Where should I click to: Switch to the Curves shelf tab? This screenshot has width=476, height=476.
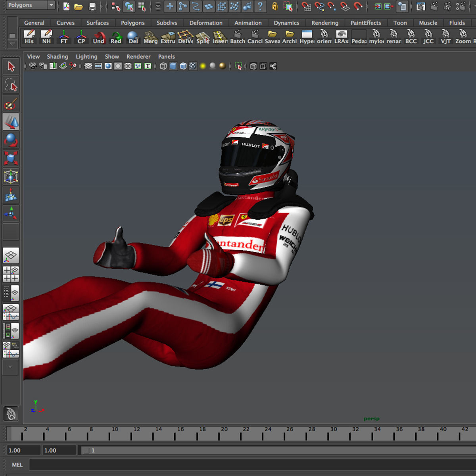pyautogui.click(x=65, y=23)
